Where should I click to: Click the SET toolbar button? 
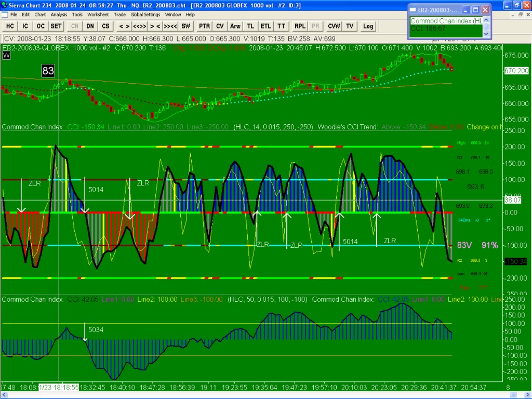pos(56,26)
